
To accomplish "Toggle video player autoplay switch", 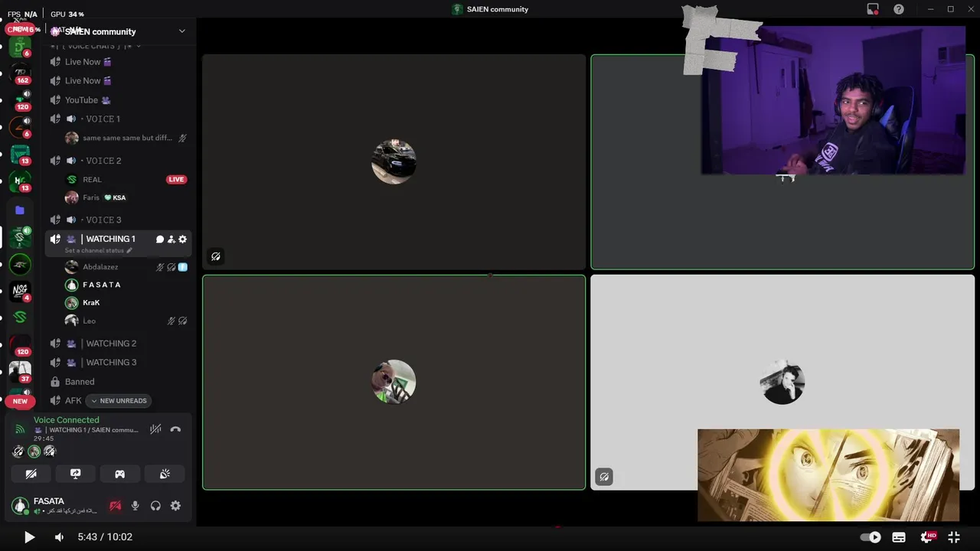I will point(871,537).
